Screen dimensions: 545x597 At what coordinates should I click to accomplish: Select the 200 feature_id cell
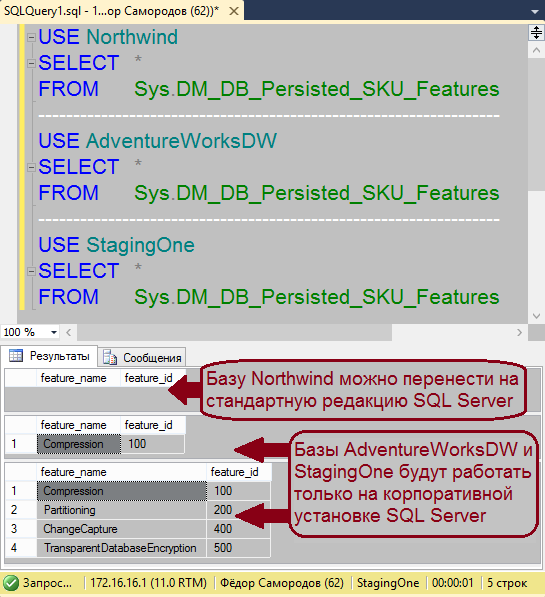(x=239, y=510)
